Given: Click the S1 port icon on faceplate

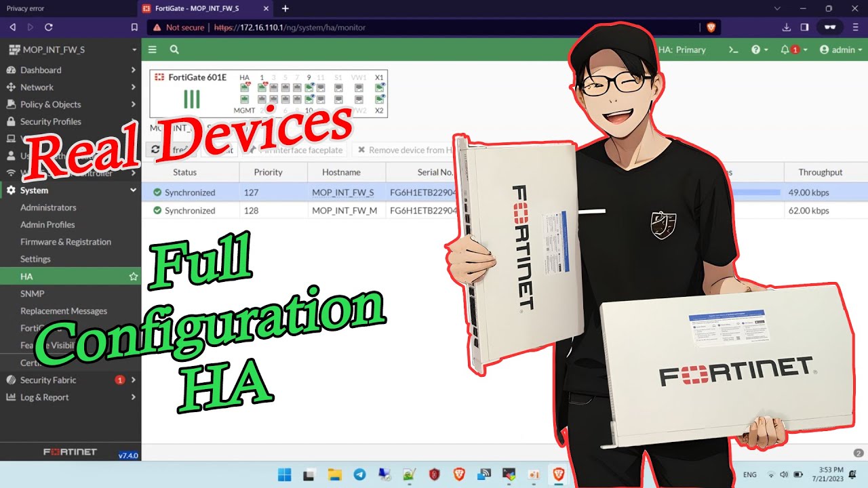Looking at the screenshot, I should click(338, 87).
